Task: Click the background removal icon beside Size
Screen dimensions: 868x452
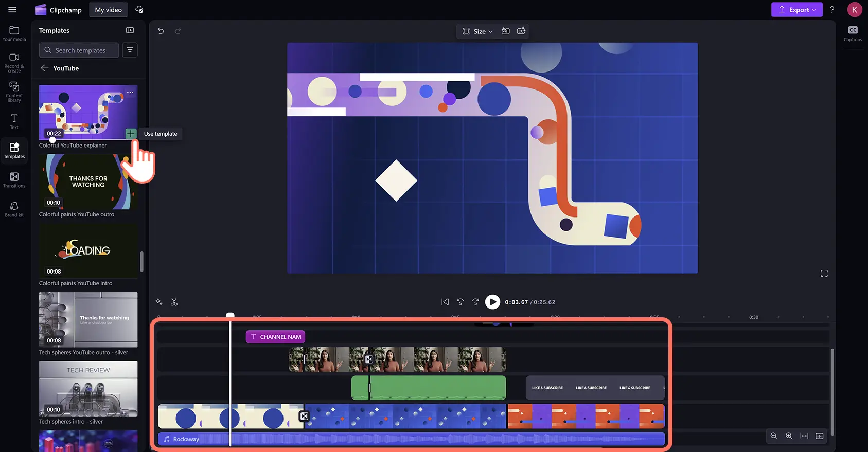Action: click(x=506, y=31)
